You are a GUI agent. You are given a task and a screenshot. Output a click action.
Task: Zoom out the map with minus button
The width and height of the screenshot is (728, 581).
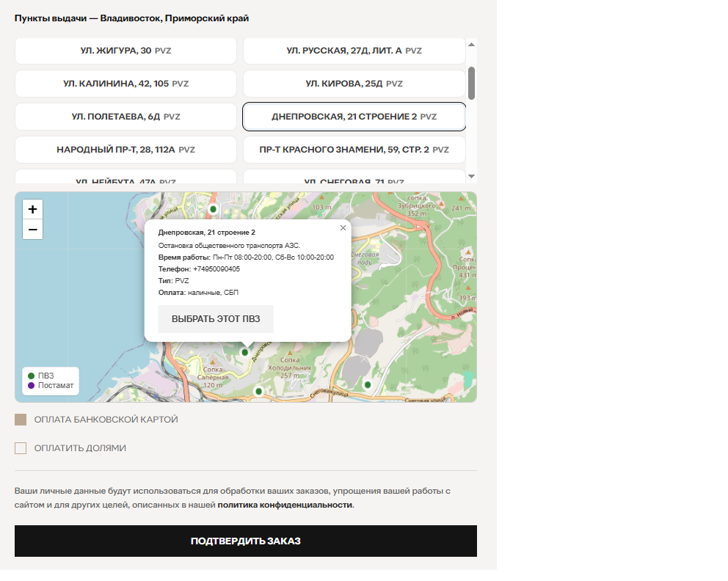[32, 229]
